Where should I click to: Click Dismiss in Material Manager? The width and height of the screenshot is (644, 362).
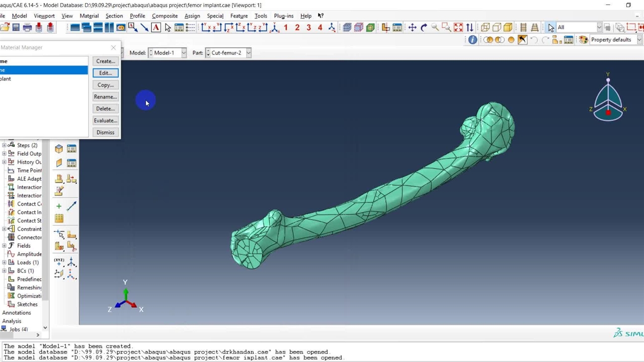105,132
